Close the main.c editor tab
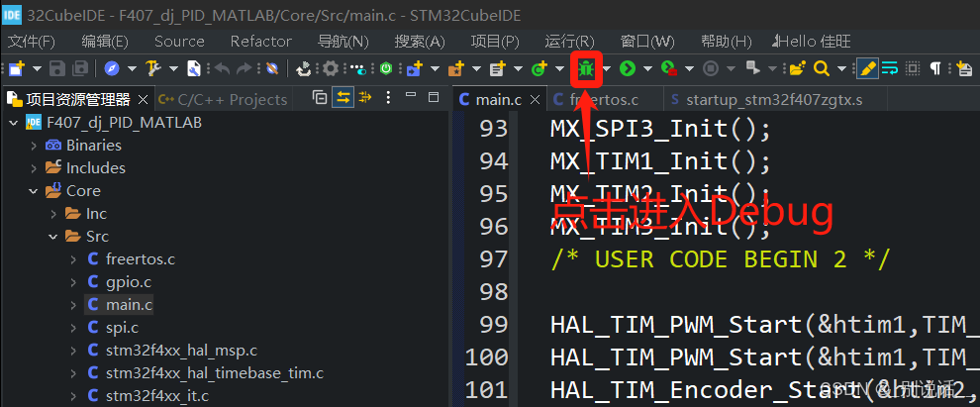Screen dimensions: 980x407 535,99
